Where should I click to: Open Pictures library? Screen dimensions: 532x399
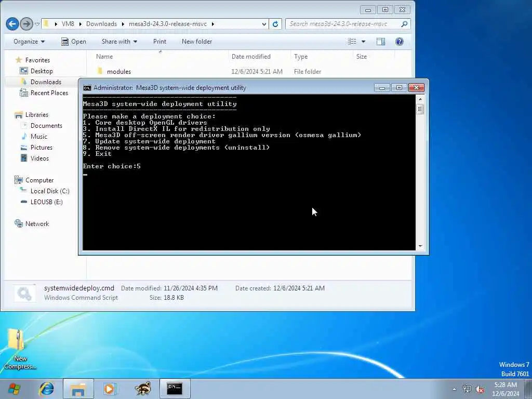tap(42, 148)
